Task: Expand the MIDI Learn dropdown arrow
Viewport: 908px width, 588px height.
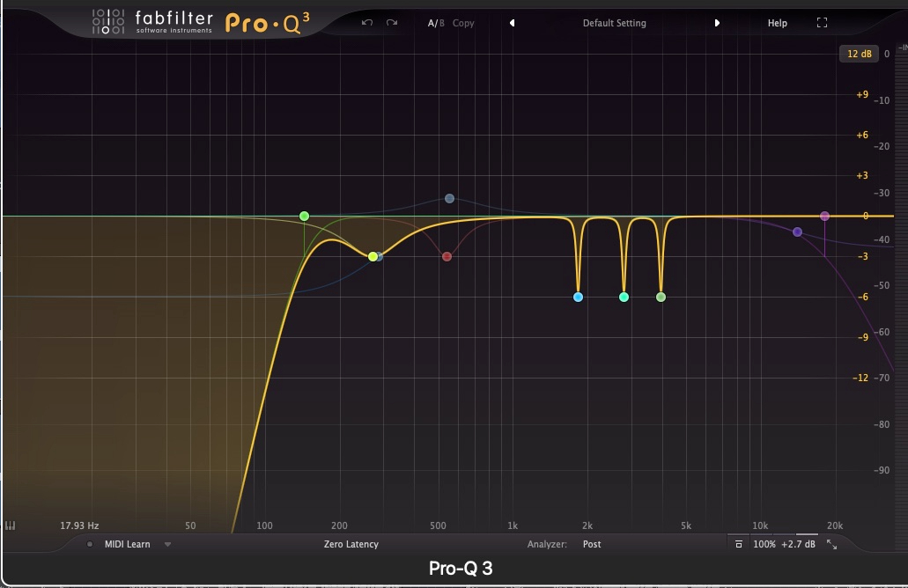Action: pos(167,545)
